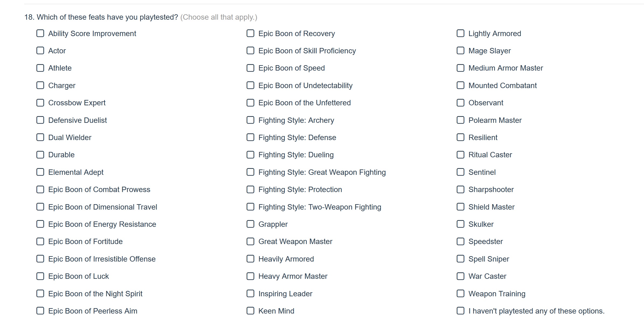
Task: Mark Dual Wielder as playtested
Action: click(x=40, y=137)
